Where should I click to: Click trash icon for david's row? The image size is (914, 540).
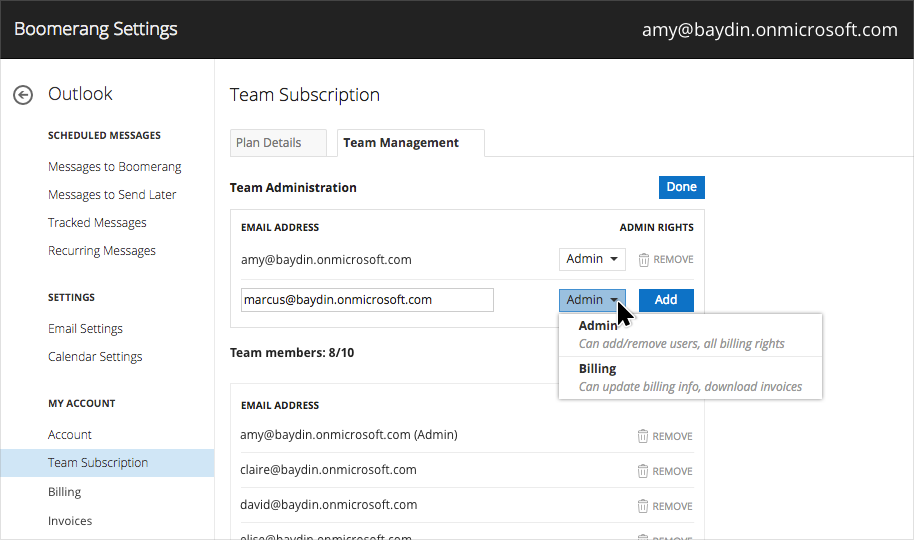pos(642,506)
